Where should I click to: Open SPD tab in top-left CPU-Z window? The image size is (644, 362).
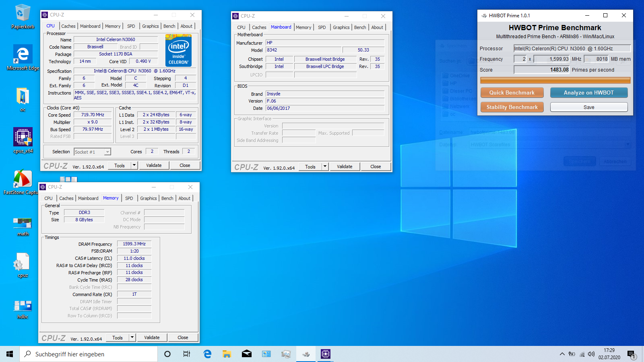tap(131, 26)
